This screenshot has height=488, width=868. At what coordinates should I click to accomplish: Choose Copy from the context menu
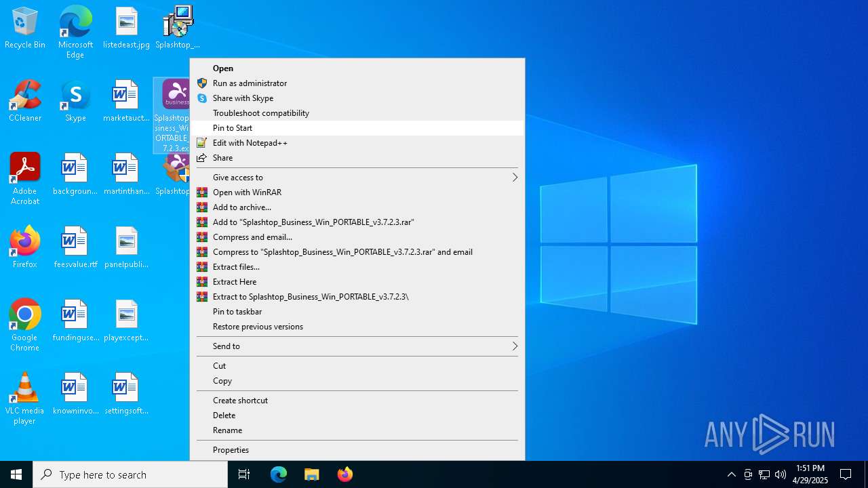click(x=357, y=381)
